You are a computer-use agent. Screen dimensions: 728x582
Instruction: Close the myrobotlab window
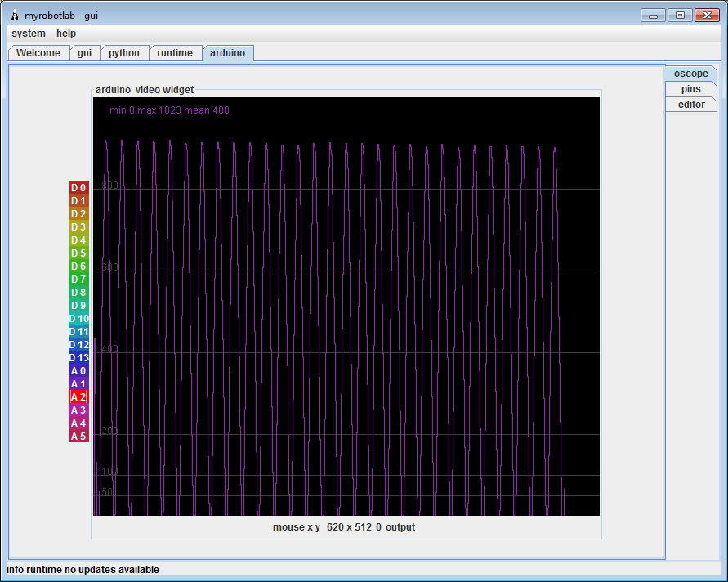point(707,16)
